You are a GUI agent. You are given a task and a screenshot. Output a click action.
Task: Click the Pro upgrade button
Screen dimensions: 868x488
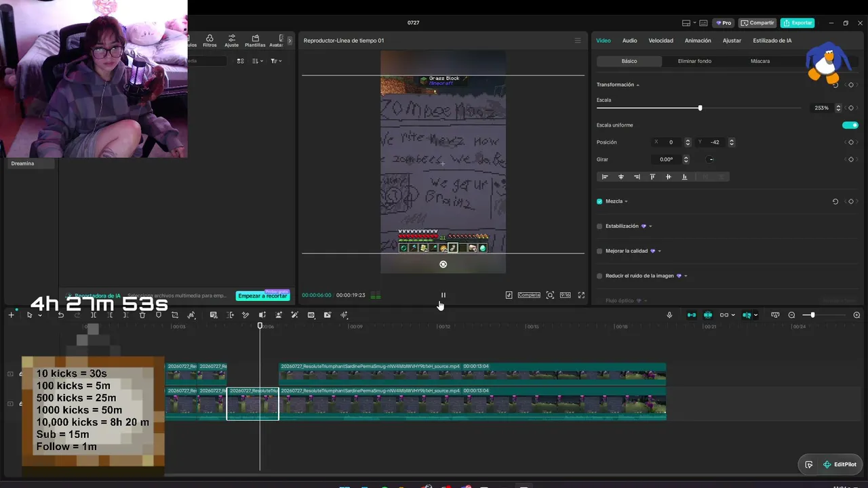coord(724,23)
